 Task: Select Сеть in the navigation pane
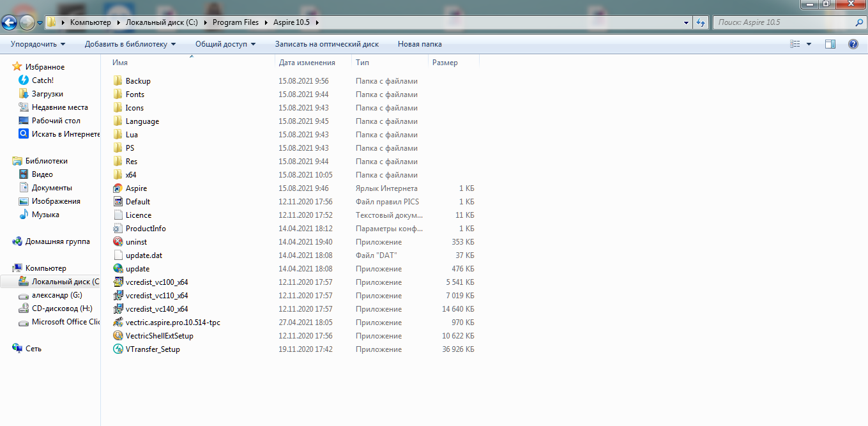pyautogui.click(x=33, y=349)
